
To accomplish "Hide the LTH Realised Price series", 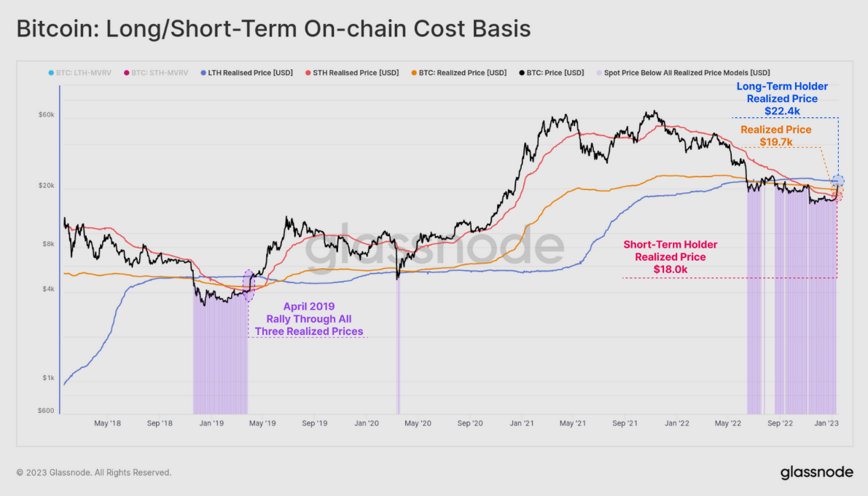I will click(x=244, y=73).
